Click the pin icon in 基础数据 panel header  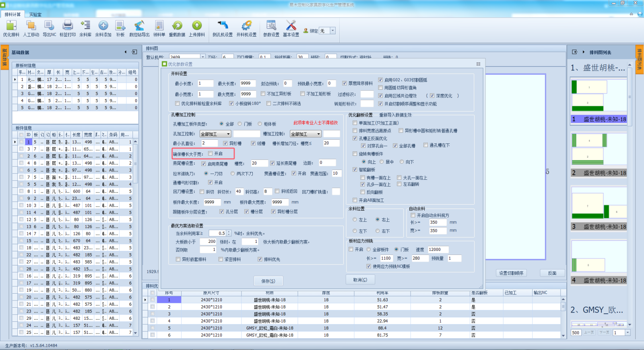pos(134,52)
